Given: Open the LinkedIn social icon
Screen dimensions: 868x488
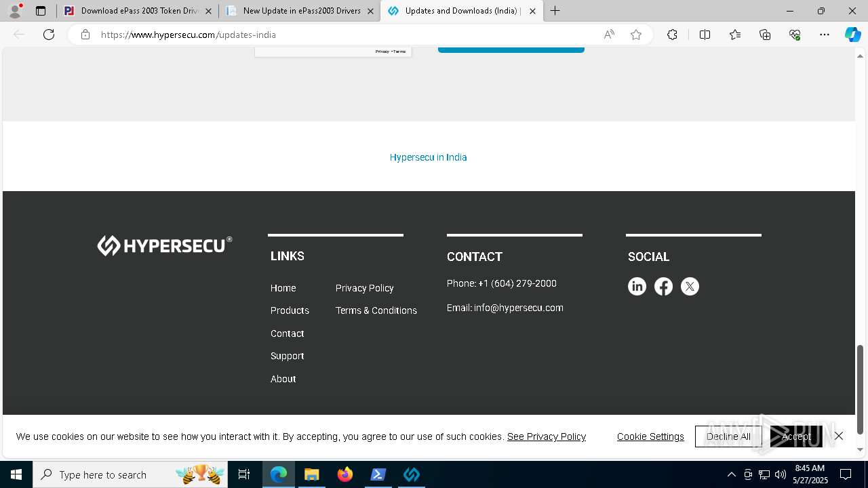Looking at the screenshot, I should pyautogui.click(x=637, y=287).
